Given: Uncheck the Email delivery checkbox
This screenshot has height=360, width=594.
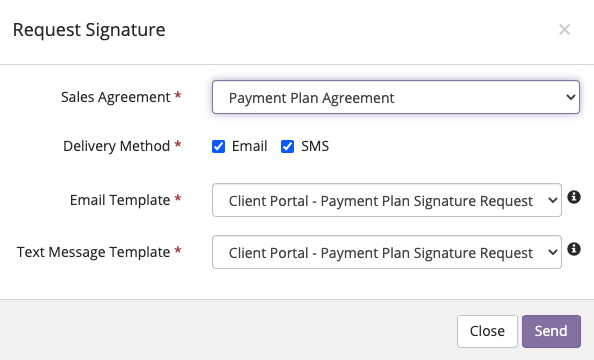Looking at the screenshot, I should (218, 146).
